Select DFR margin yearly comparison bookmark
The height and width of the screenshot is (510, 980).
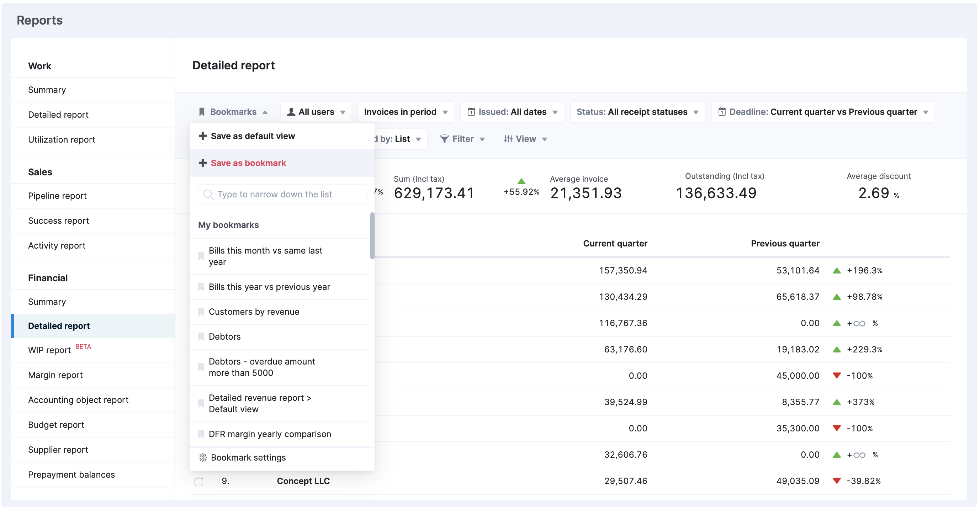280,434
